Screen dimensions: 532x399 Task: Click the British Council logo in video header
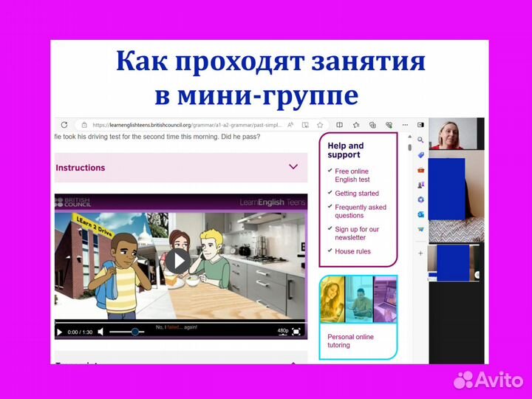click(73, 202)
